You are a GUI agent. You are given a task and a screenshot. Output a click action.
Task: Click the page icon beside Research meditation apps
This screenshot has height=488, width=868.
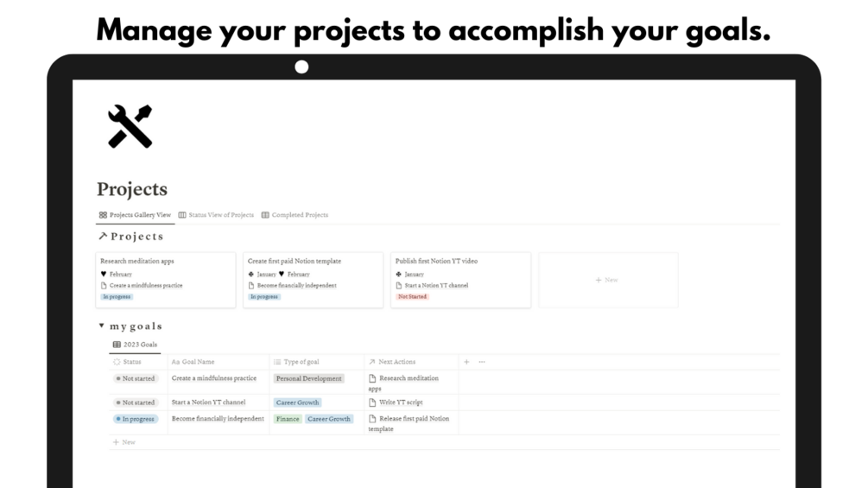point(372,378)
